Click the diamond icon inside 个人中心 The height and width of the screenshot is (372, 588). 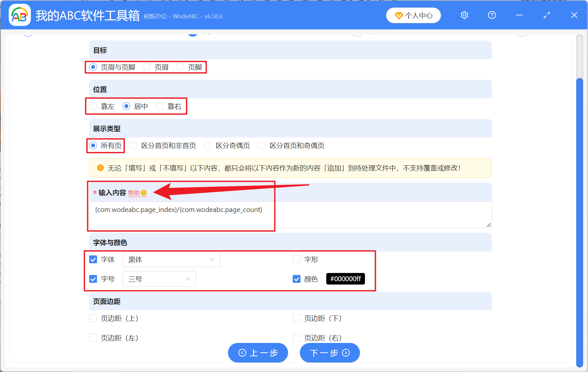coord(399,15)
